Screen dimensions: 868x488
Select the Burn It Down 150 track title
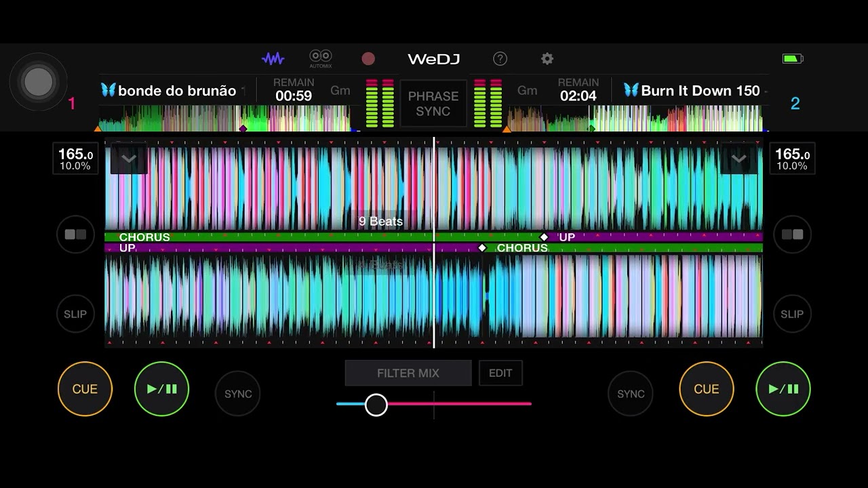tap(701, 91)
